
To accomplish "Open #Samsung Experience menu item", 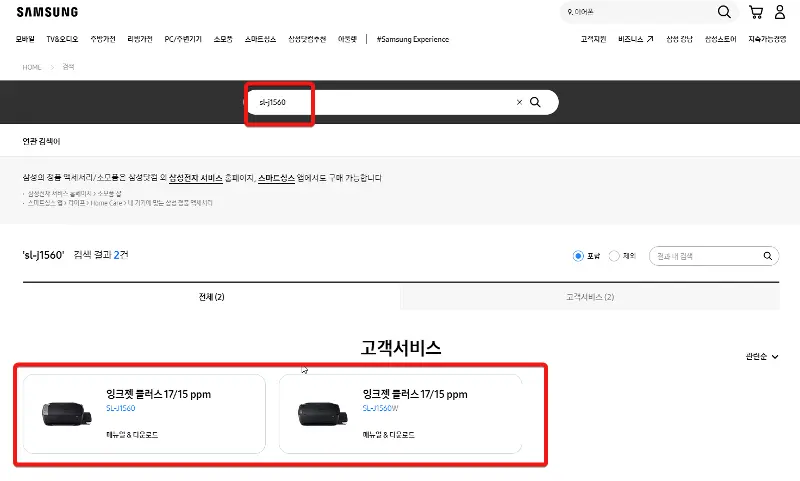I will pyautogui.click(x=413, y=39).
